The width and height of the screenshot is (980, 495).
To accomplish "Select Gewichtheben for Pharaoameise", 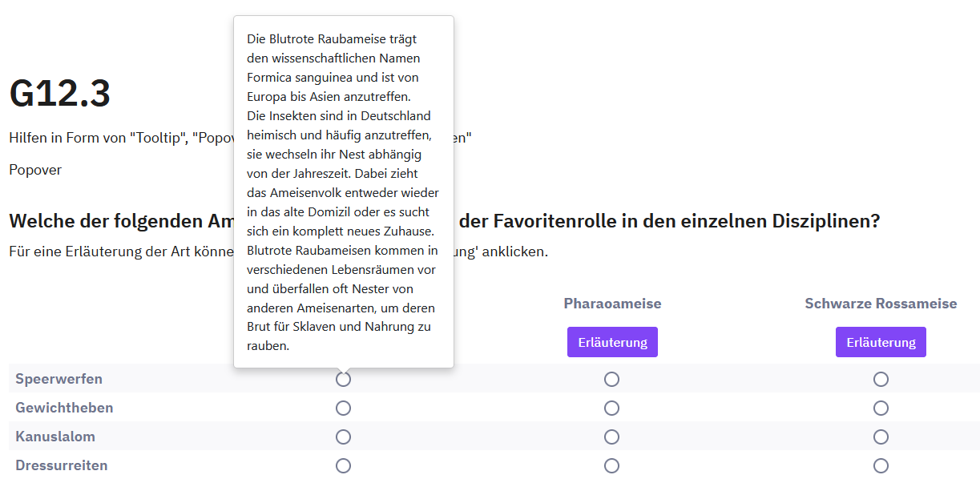I will (x=612, y=408).
